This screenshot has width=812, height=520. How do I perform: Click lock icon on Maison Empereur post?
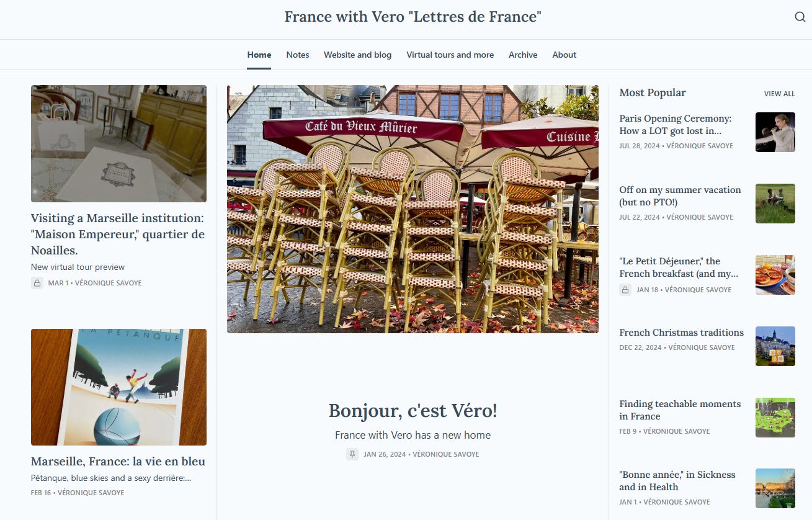pos(37,283)
